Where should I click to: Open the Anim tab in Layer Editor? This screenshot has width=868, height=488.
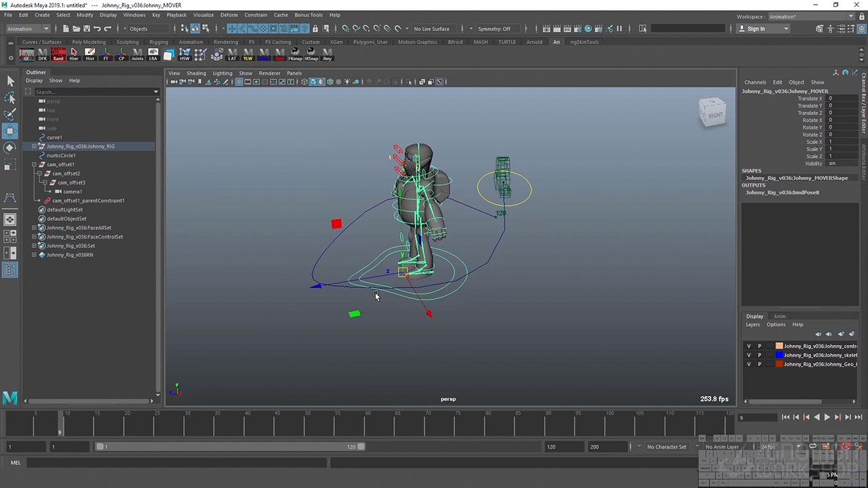[780, 317]
